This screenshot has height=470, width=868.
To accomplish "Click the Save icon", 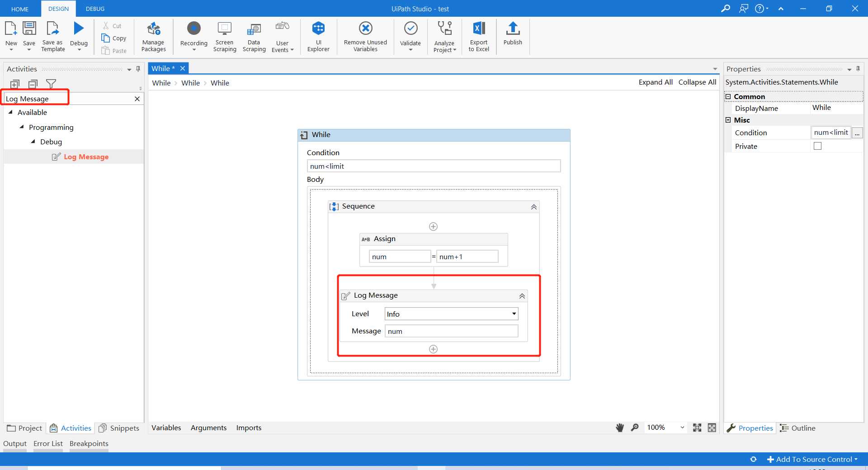I will (x=29, y=28).
